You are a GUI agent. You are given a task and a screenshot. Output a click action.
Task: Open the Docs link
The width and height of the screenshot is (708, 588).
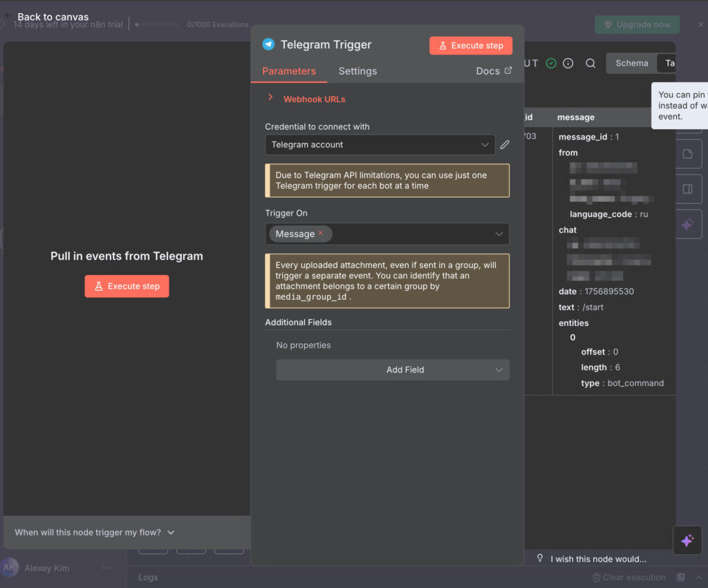coord(494,71)
